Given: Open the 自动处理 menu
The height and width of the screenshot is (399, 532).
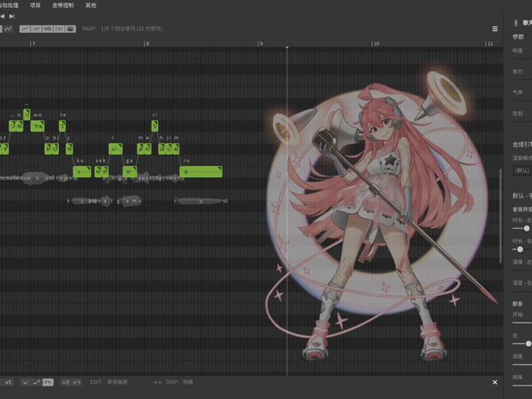Looking at the screenshot, I should [x=9, y=6].
